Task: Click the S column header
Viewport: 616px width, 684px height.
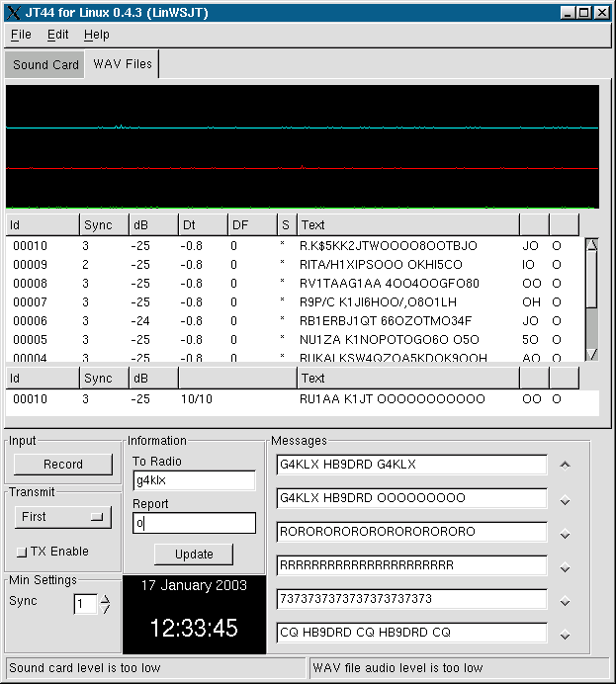Action: (287, 225)
